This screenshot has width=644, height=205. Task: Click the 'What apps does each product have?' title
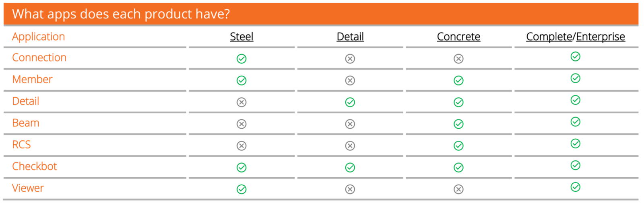coord(121,14)
